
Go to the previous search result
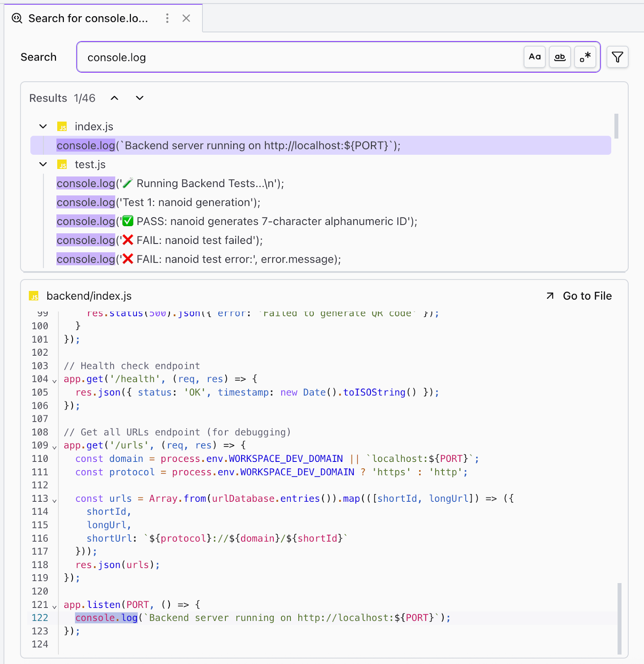point(115,98)
